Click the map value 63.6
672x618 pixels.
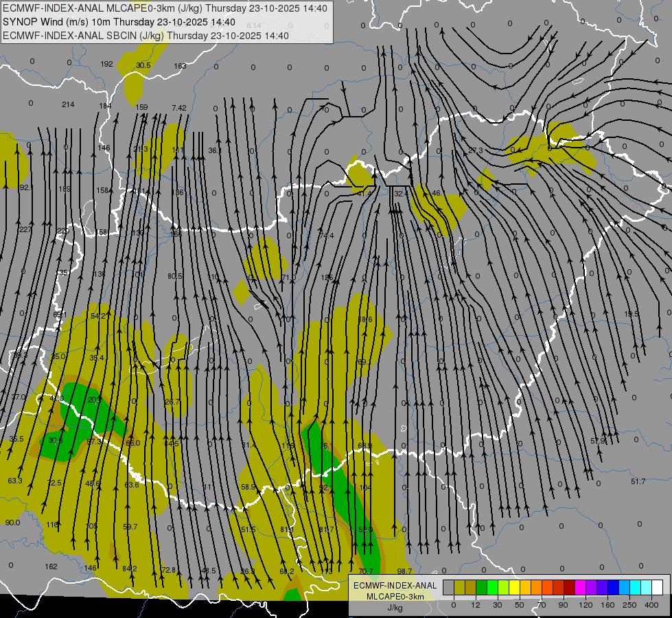(x=132, y=485)
